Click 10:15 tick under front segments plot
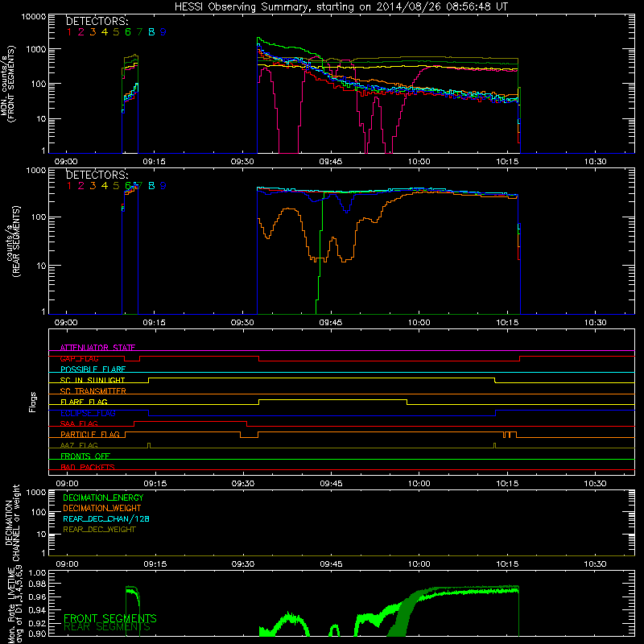This screenshot has width=644, height=644. pos(507,162)
